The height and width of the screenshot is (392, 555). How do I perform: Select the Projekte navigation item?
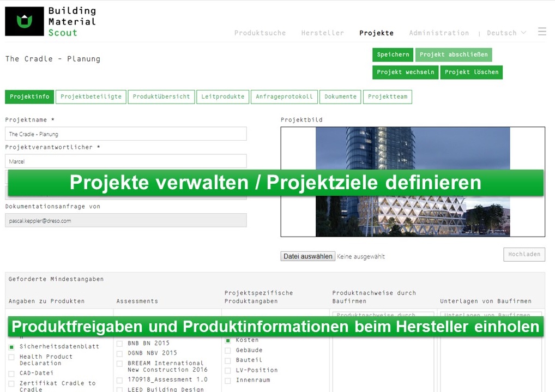coord(376,33)
